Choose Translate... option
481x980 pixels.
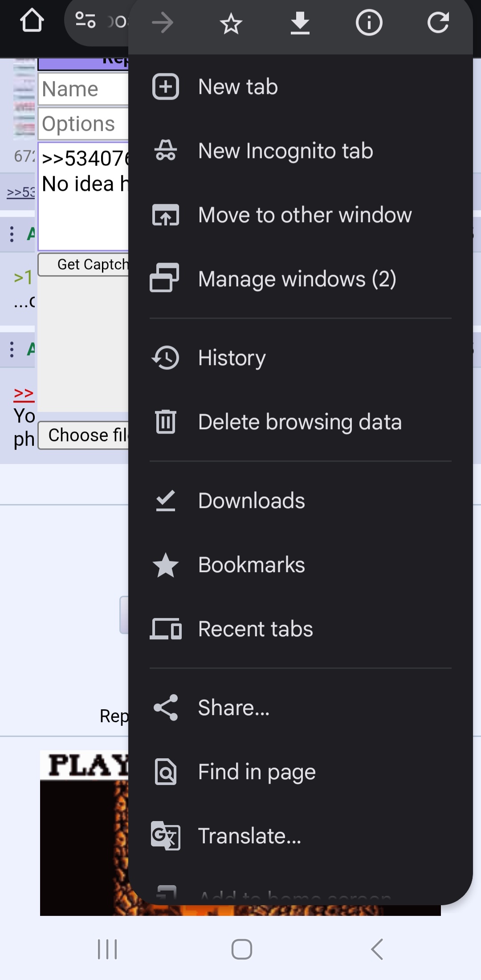click(x=301, y=836)
